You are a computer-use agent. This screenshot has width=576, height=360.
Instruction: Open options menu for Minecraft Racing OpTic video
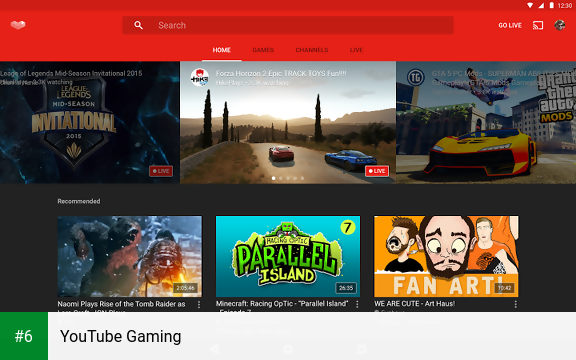pos(357,305)
